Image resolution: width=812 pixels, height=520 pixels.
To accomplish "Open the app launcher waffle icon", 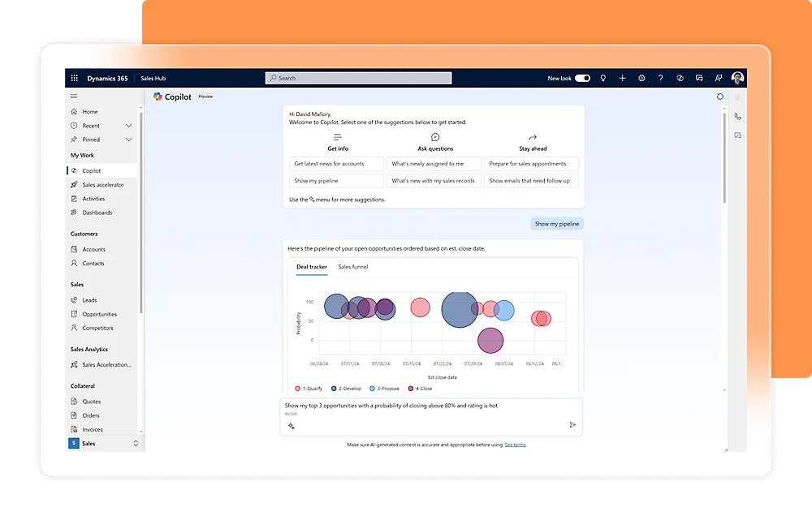I will (74, 78).
